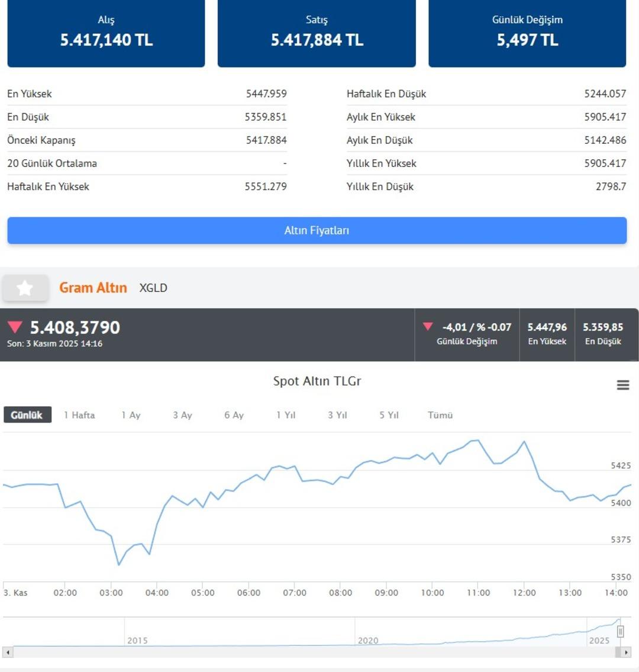
Task: Select the 6 Ay period option
Action: point(233,415)
